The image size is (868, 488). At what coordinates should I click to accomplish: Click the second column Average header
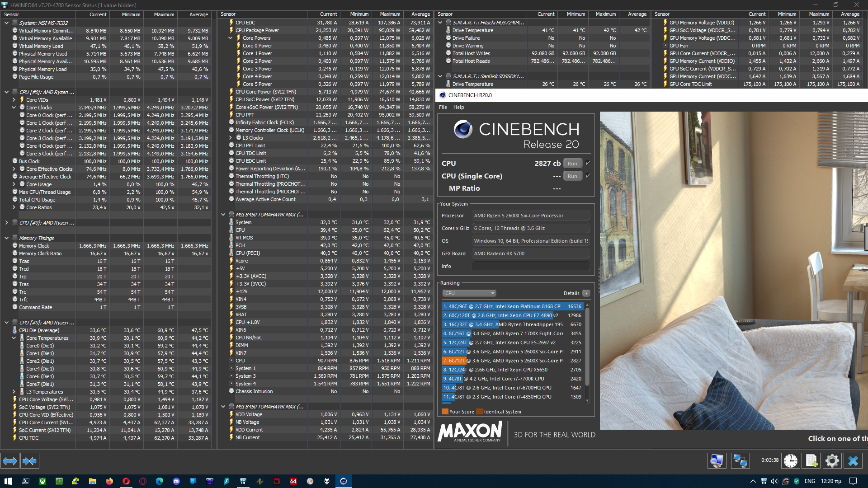coord(417,14)
